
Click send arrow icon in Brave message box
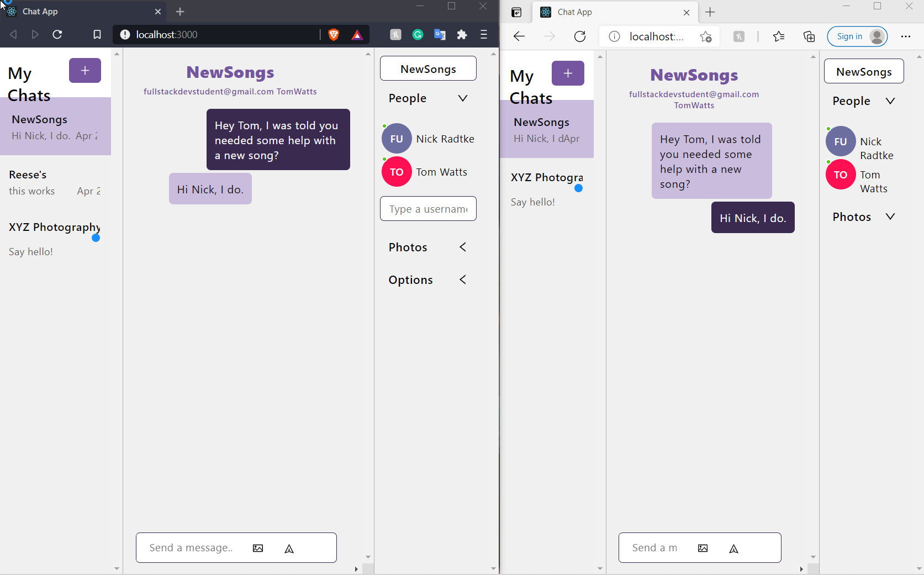click(289, 548)
